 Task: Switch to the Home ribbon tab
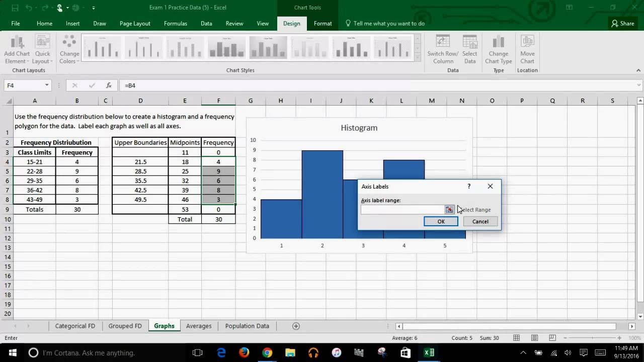click(44, 24)
